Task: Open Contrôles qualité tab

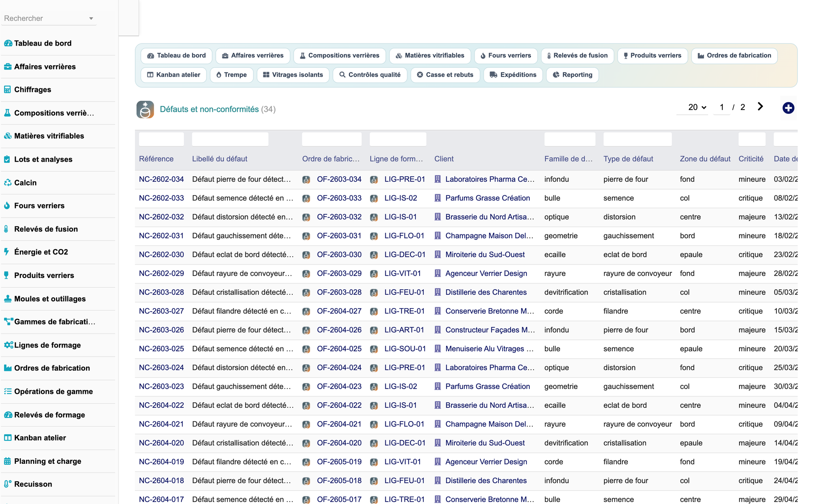Action: click(370, 75)
